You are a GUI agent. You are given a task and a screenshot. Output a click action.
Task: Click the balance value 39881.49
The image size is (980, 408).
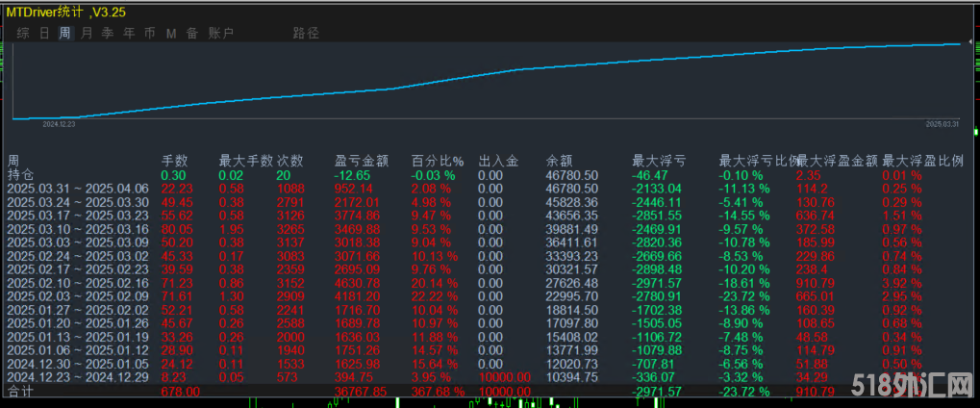[571, 228]
